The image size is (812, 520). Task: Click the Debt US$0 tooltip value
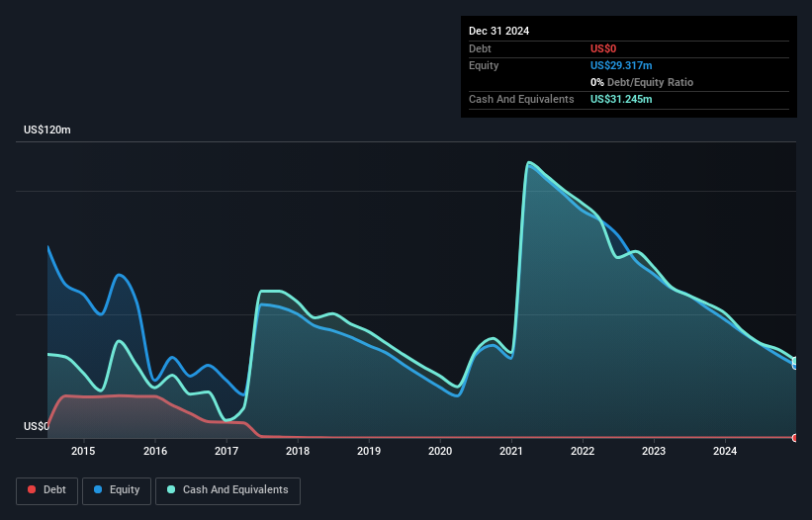[x=603, y=48]
